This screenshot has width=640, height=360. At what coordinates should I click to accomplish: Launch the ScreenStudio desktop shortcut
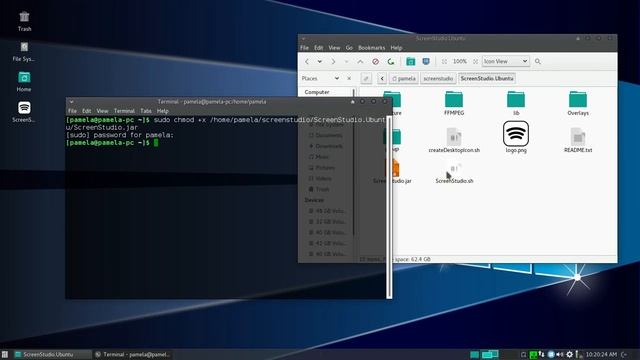click(x=24, y=112)
